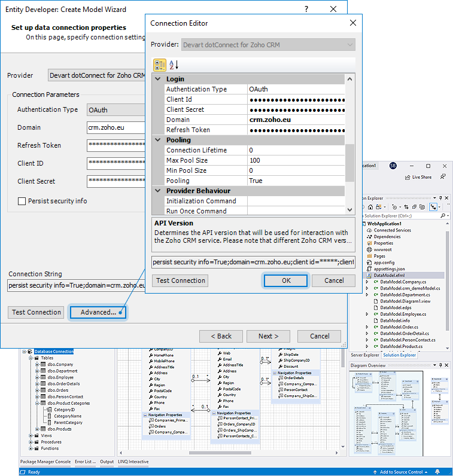Enable Persist security info checkbox
Viewport: 453px width, 476px height.
[22, 202]
